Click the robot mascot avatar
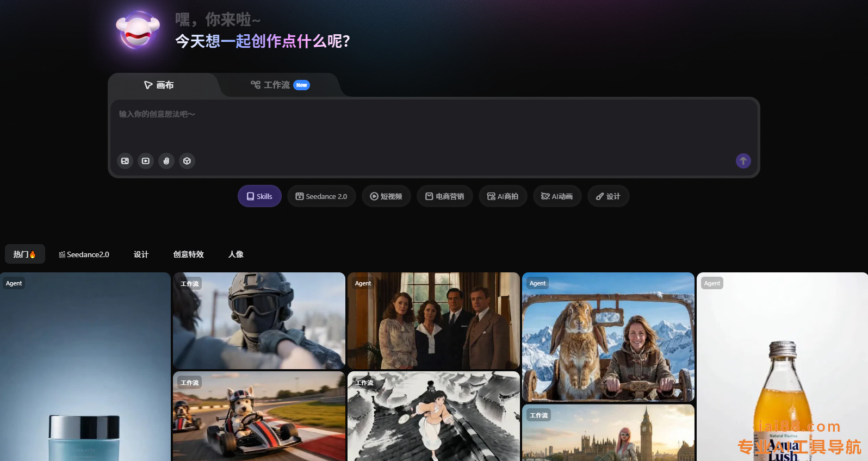The height and width of the screenshot is (461, 868). pos(138,31)
